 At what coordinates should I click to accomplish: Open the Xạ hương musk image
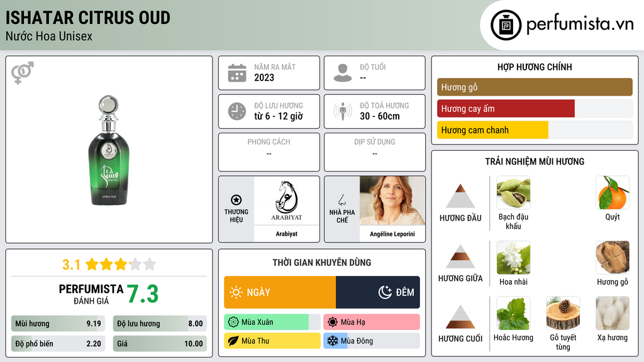pos(613,313)
